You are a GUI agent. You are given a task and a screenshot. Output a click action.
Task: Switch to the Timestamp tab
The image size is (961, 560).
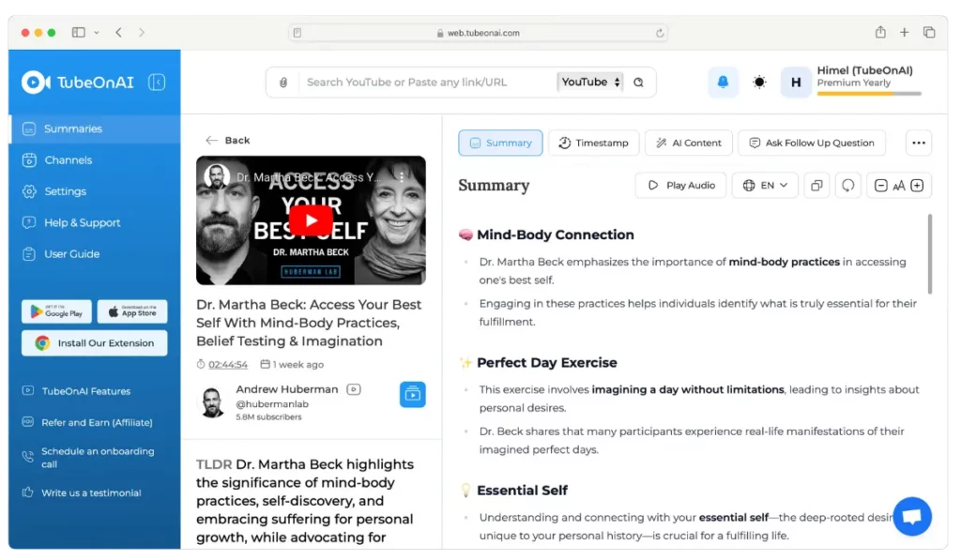[593, 143]
